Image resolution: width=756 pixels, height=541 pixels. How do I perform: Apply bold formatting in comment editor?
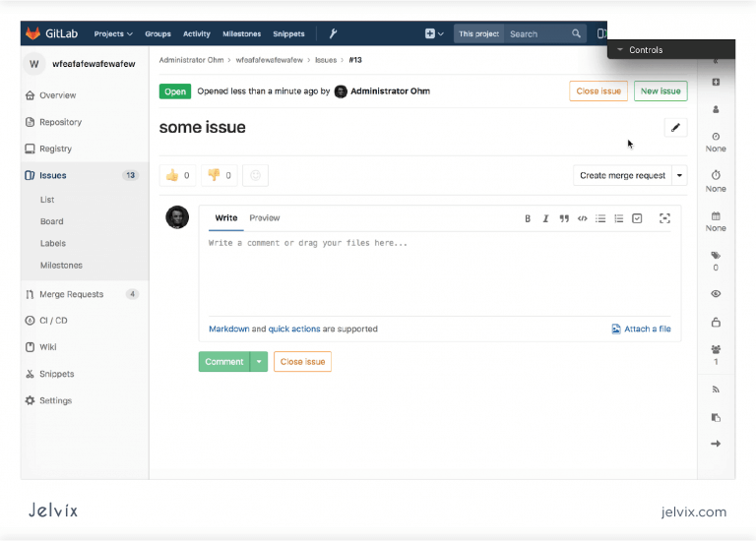pos(528,218)
